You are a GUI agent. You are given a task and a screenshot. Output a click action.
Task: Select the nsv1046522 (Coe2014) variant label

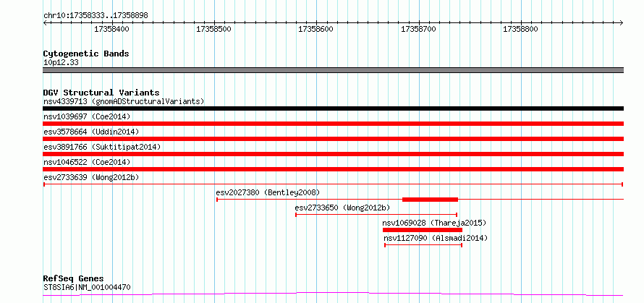tap(87, 162)
